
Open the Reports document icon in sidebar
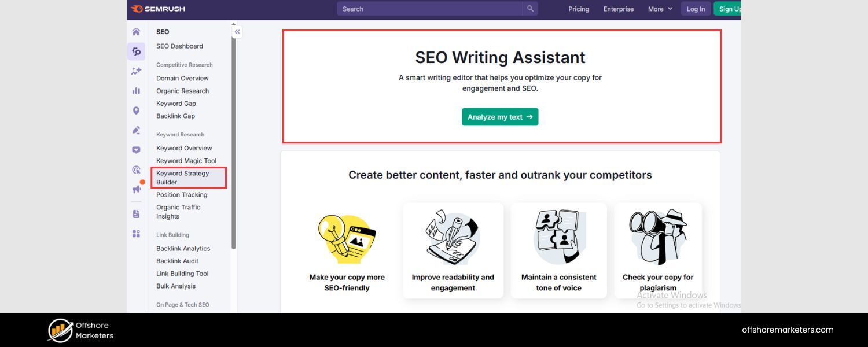click(x=136, y=213)
